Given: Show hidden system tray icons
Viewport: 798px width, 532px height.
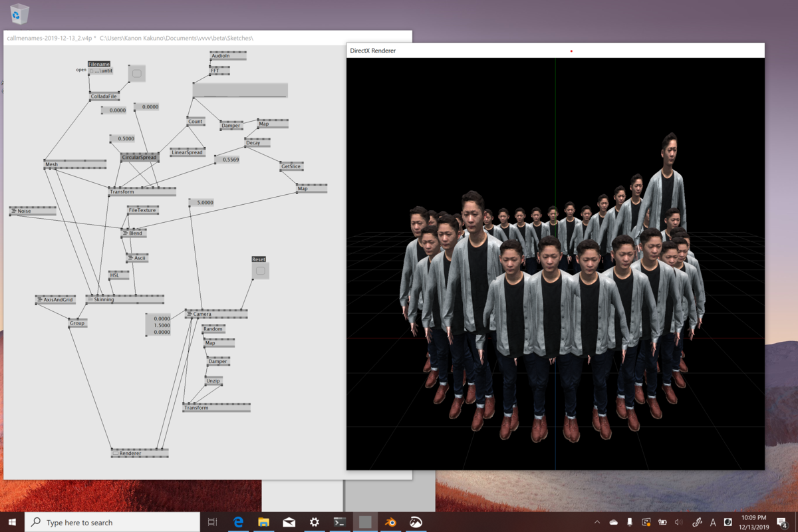Looking at the screenshot, I should pyautogui.click(x=597, y=523).
